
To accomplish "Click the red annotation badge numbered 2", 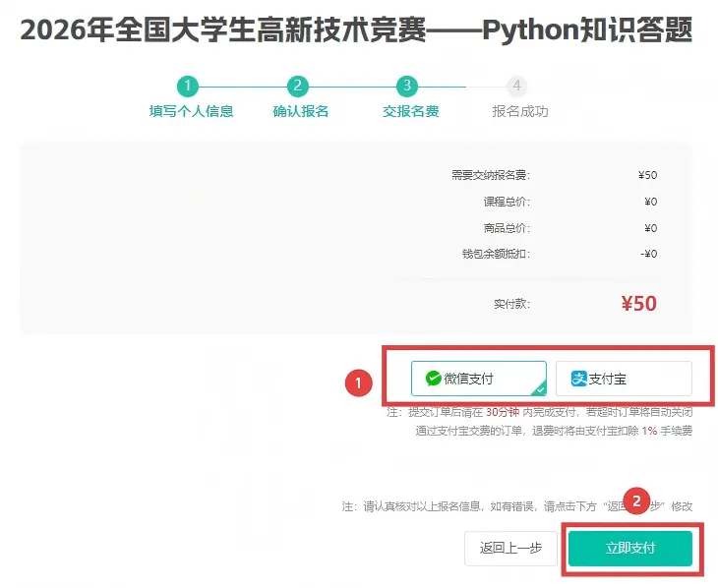I will pos(636,501).
